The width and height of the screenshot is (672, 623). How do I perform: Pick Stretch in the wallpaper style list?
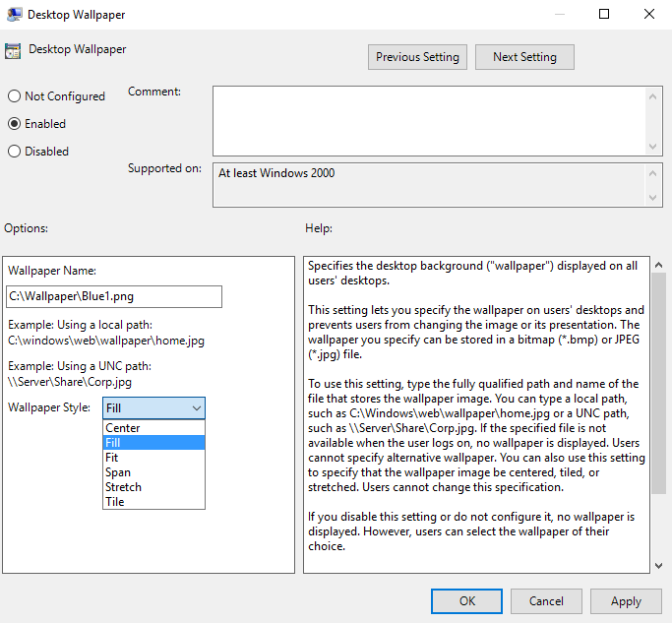(x=123, y=487)
